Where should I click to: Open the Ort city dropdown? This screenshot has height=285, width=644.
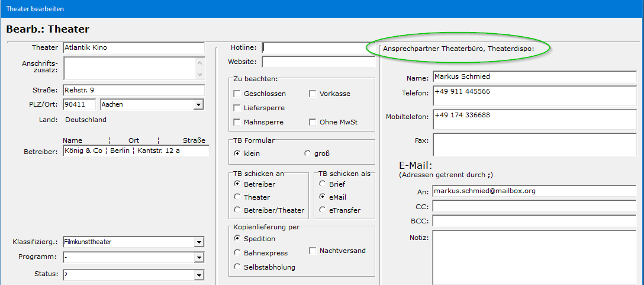[x=198, y=105]
